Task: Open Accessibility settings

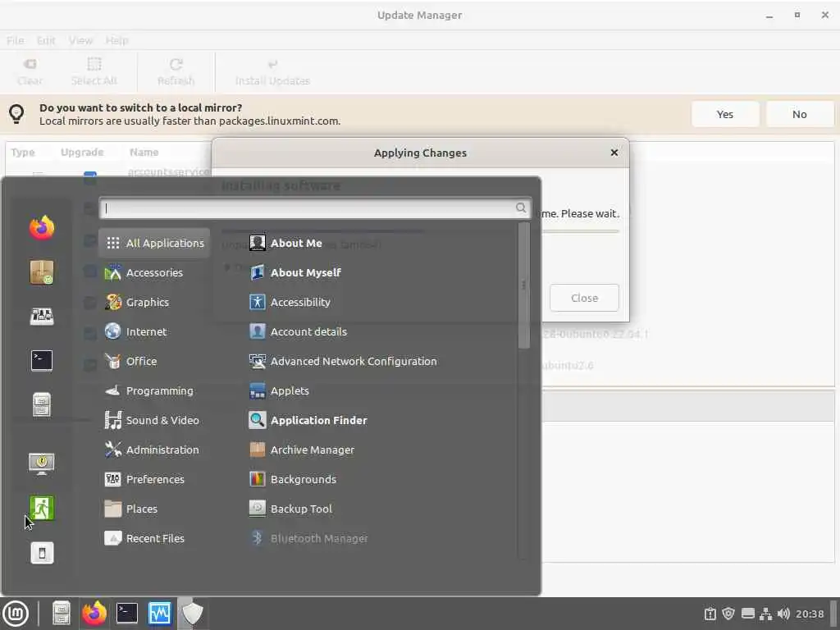Action: 290,302
